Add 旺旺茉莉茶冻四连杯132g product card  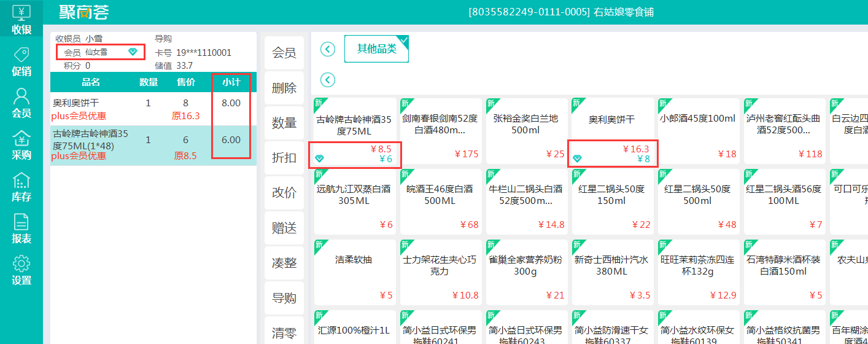coord(697,272)
